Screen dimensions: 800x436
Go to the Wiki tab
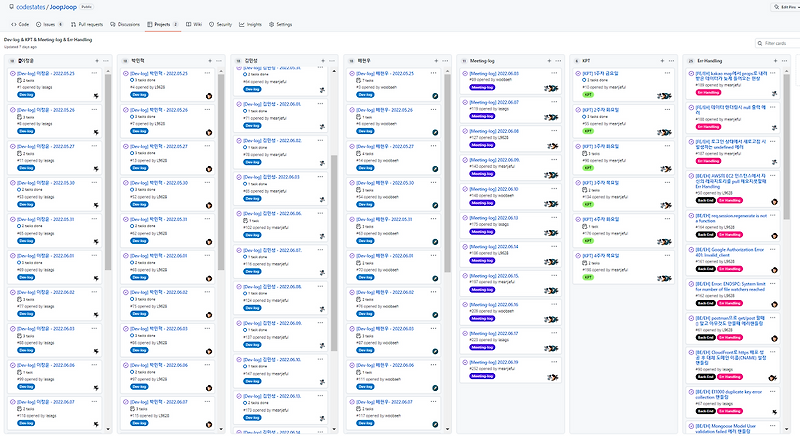(x=194, y=24)
